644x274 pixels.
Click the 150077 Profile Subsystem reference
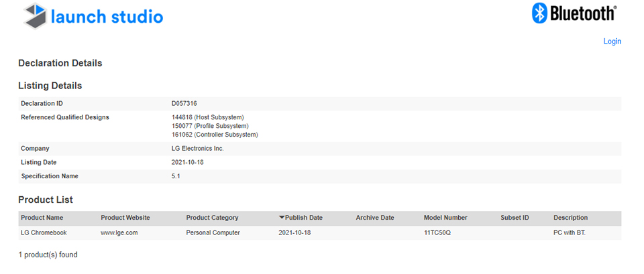click(x=210, y=126)
